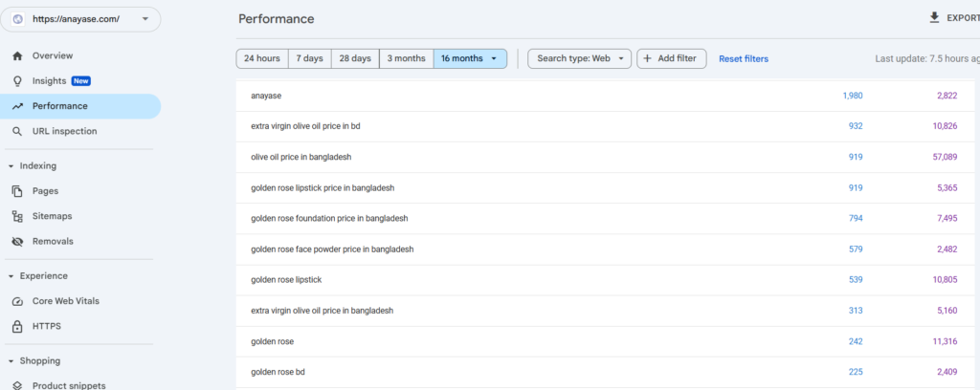
Task: Click the Pages document icon
Action: click(x=17, y=191)
